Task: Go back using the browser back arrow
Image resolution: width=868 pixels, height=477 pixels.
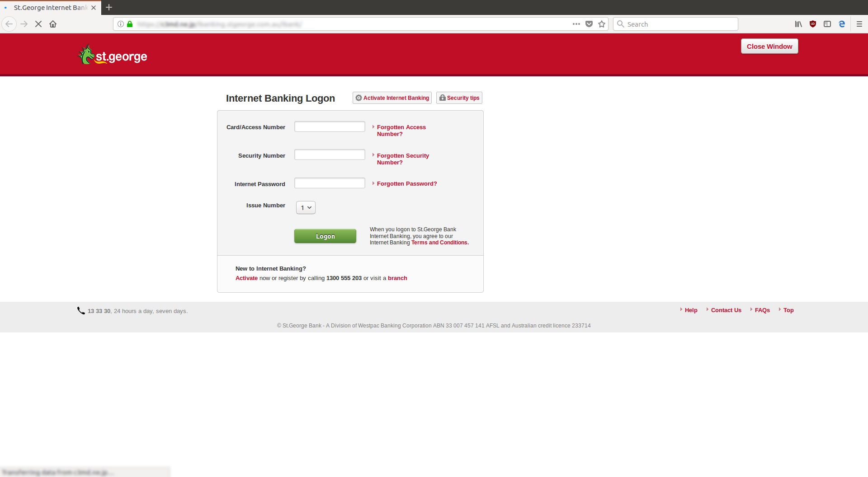Action: (x=9, y=24)
